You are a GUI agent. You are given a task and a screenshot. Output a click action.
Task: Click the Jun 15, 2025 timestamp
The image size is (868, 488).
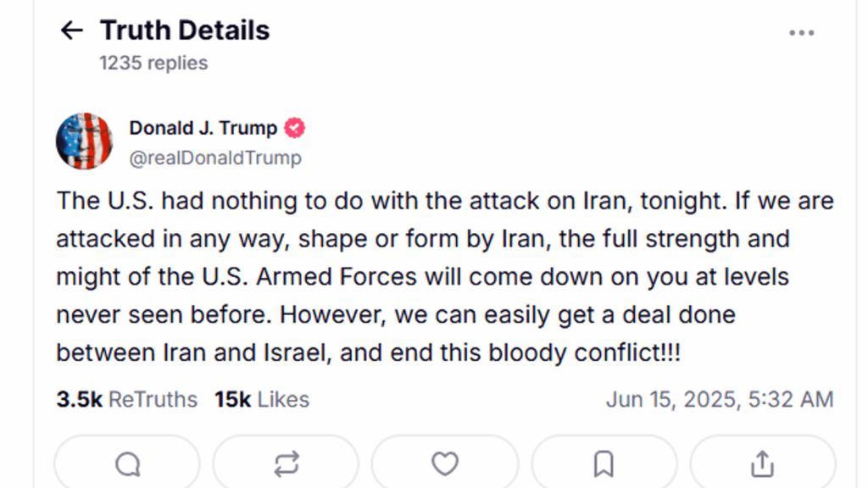(720, 399)
